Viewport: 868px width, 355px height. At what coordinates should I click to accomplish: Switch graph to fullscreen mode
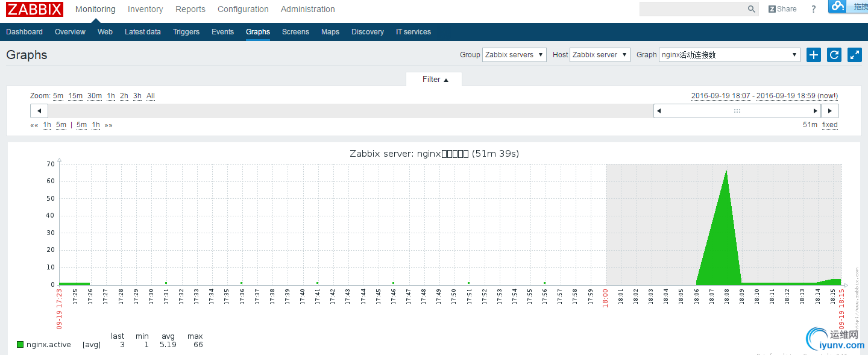pyautogui.click(x=855, y=55)
